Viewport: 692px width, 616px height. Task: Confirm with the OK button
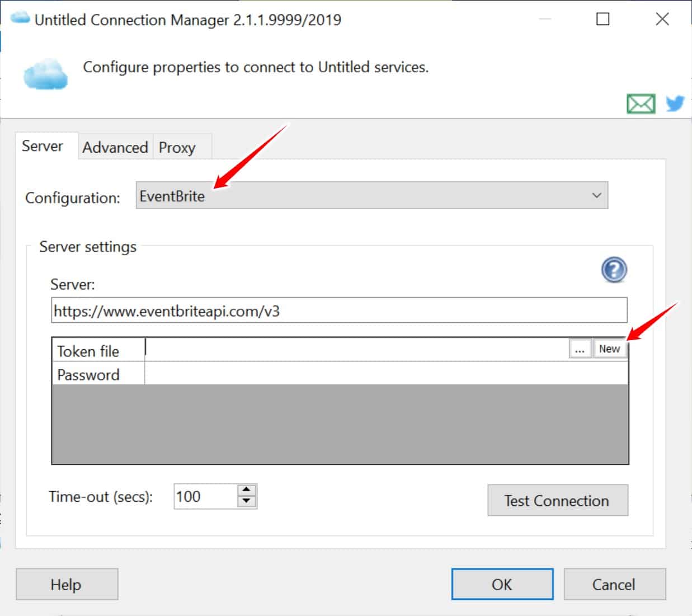tap(502, 584)
